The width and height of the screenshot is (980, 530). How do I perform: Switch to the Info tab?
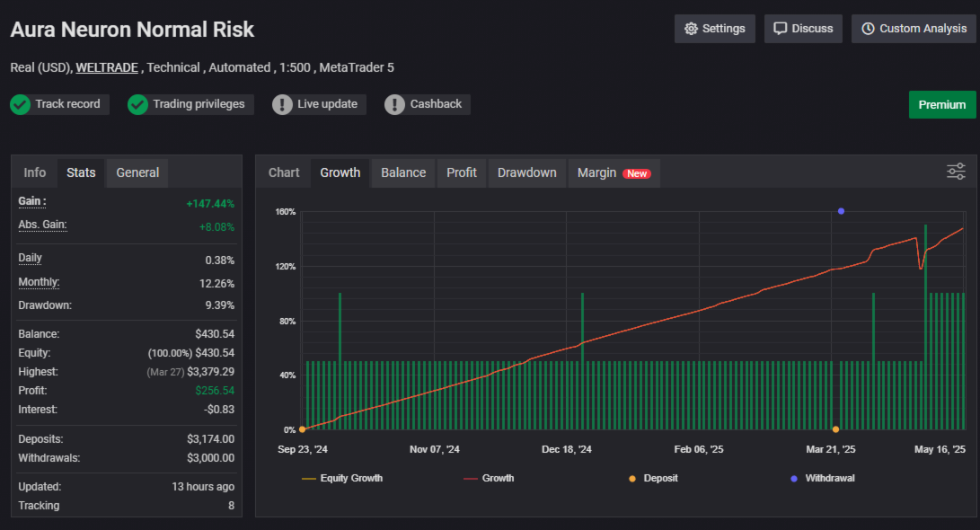pos(35,172)
